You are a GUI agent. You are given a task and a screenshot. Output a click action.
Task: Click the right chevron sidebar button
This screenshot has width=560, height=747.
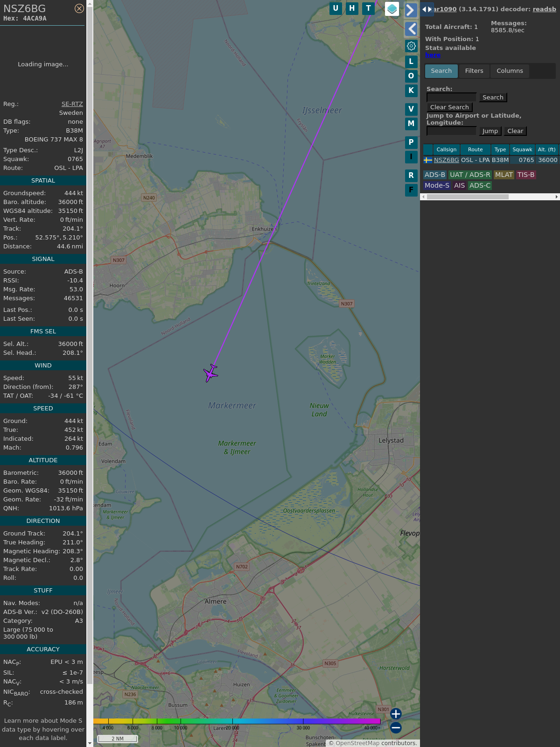coord(411,10)
